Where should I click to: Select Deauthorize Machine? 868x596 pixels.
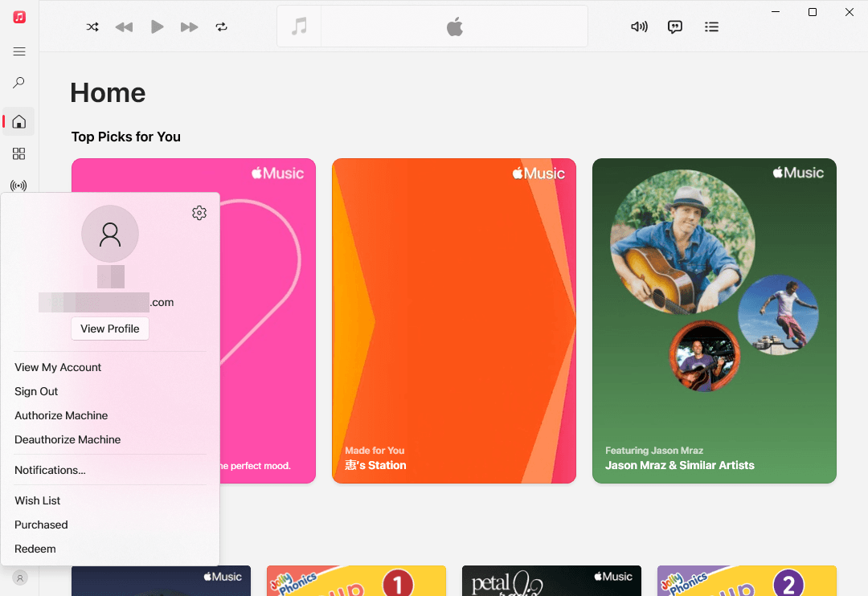(x=68, y=439)
